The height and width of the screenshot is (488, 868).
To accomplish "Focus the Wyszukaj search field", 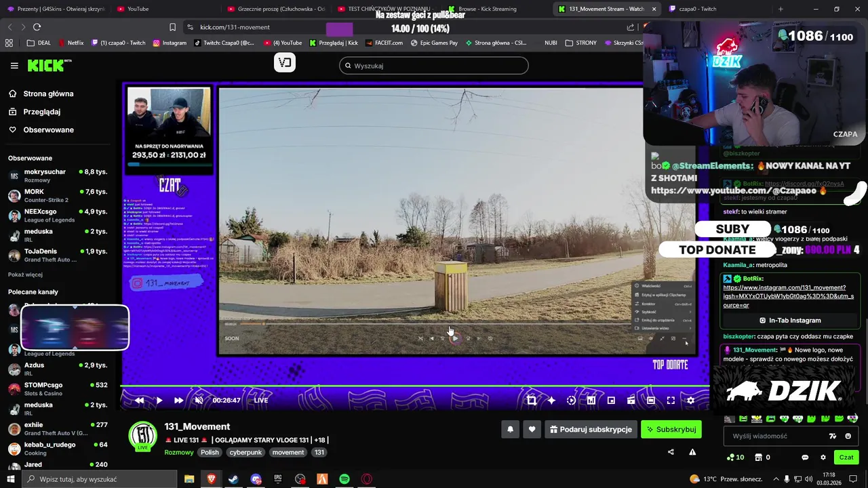I will coord(434,66).
